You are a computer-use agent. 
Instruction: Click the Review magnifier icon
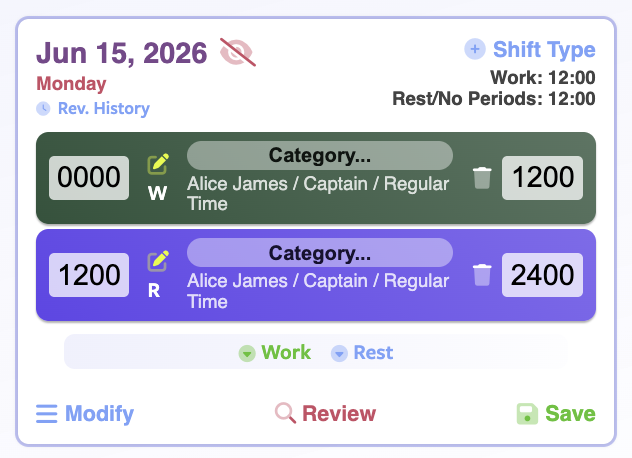point(285,413)
